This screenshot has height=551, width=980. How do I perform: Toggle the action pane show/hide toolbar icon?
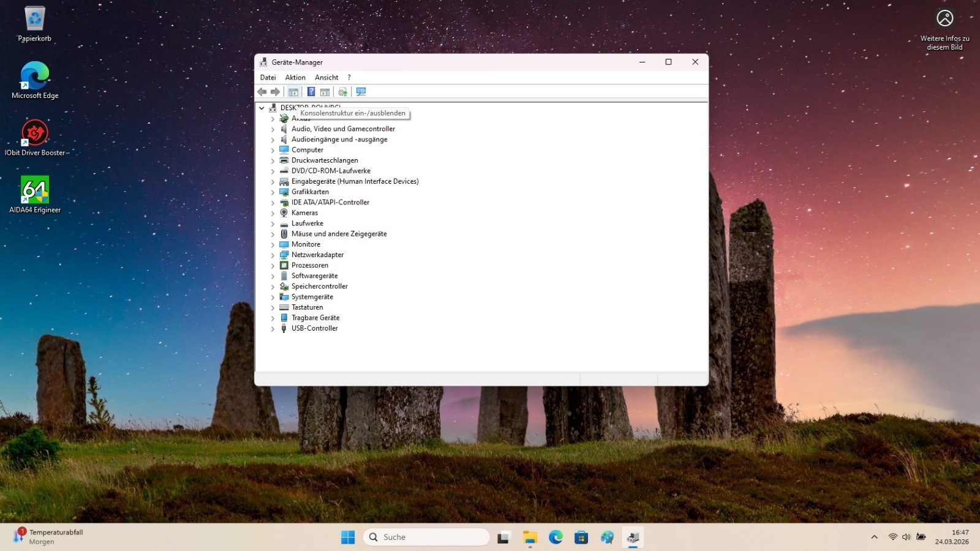coord(325,92)
